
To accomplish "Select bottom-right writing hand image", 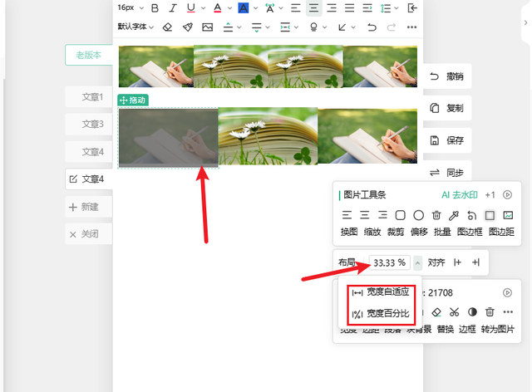I will click(x=367, y=136).
